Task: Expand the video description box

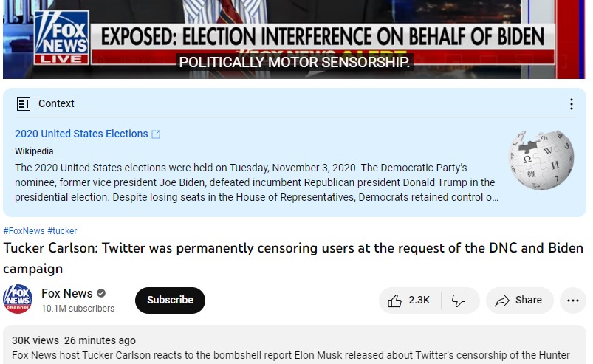Action: click(295, 345)
